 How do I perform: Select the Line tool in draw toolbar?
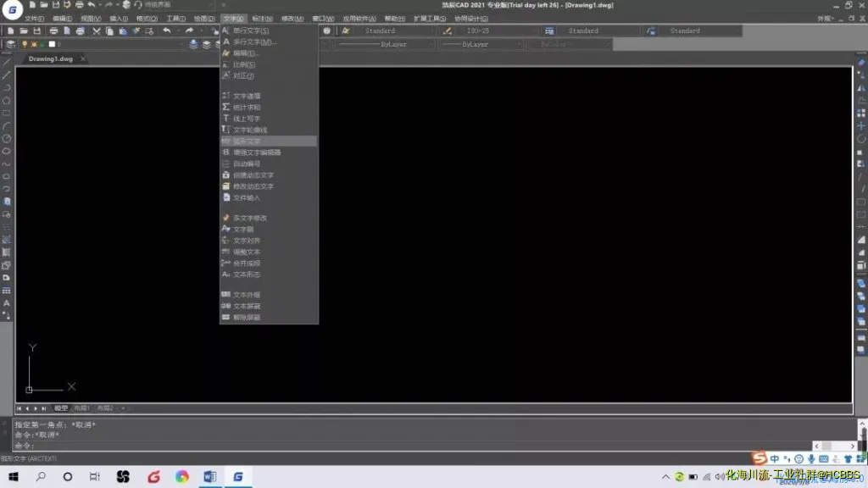point(7,63)
